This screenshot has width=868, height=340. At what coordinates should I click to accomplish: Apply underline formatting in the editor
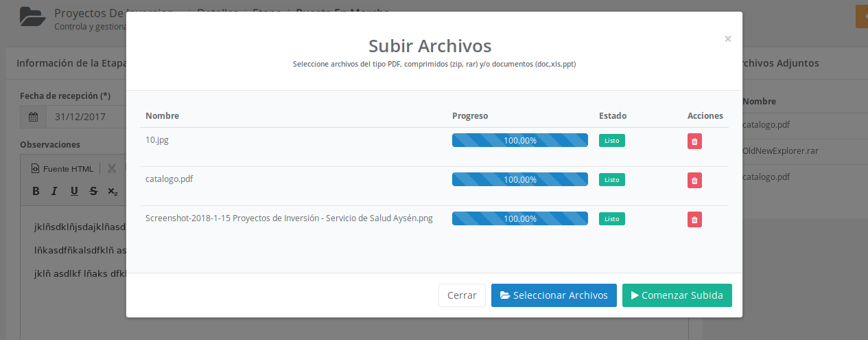(x=74, y=191)
